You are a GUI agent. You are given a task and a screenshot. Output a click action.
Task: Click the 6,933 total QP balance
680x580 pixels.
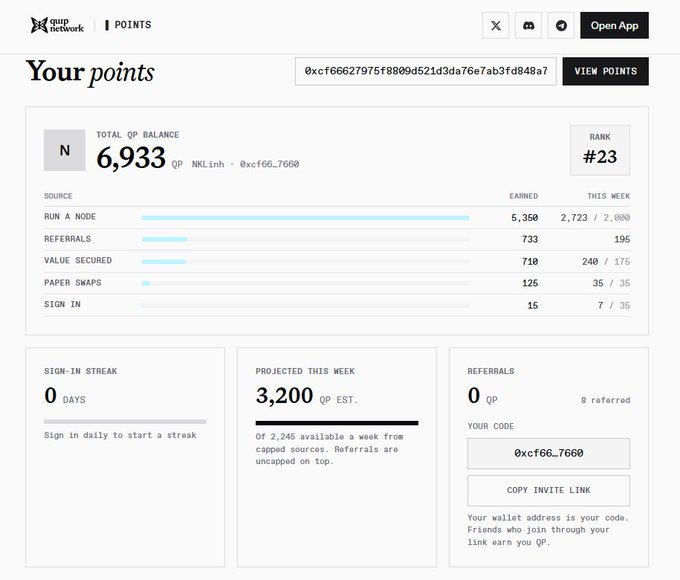point(131,157)
